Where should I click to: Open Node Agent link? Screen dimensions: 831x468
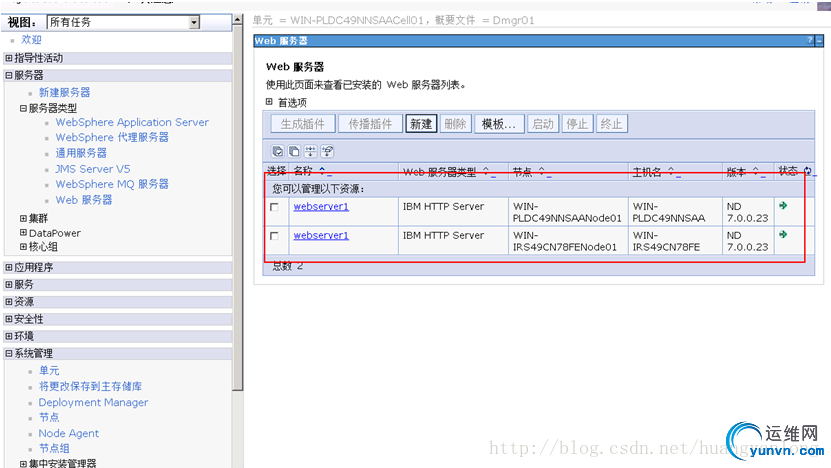(68, 434)
